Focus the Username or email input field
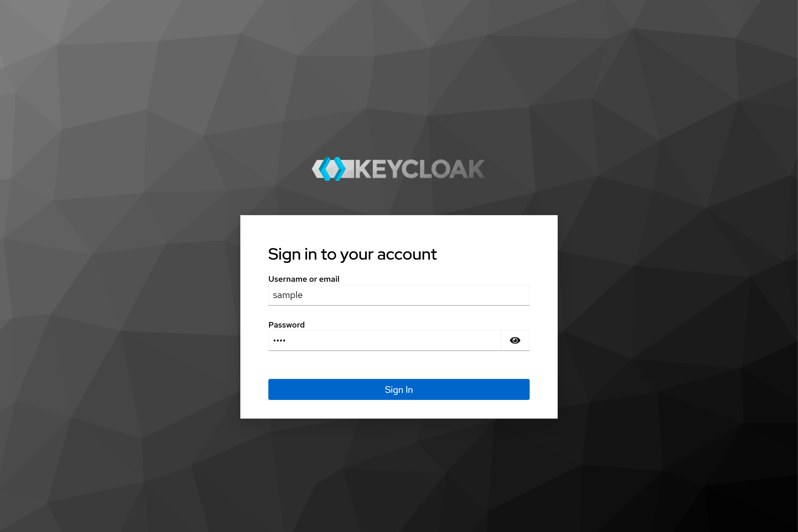Image resolution: width=798 pixels, height=532 pixels. pos(399,295)
